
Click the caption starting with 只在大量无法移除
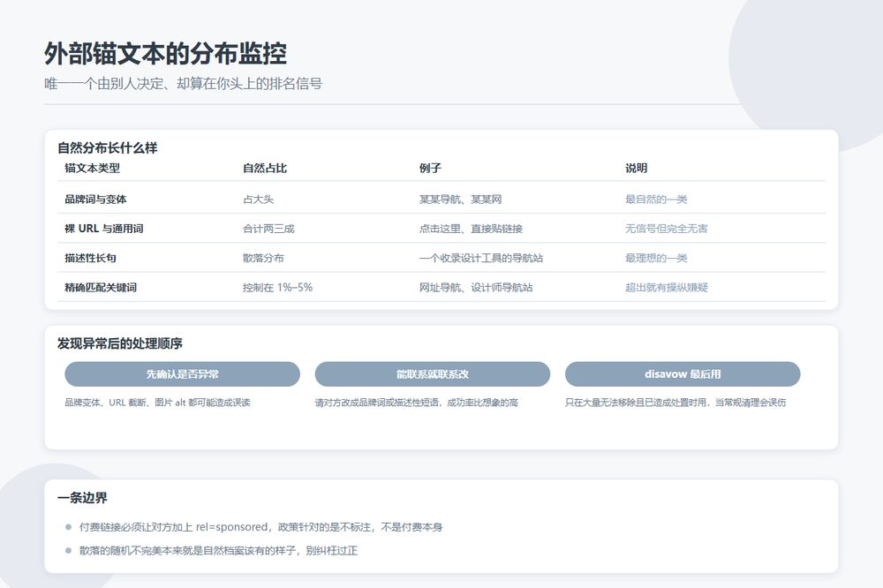click(675, 402)
